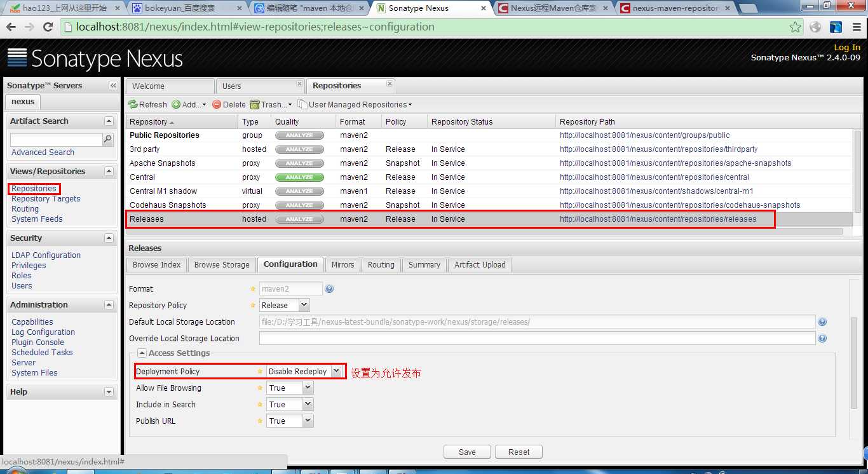Image resolution: width=868 pixels, height=474 pixels.
Task: Click ANALYZE button for 3rd party repository
Action: pos(299,149)
